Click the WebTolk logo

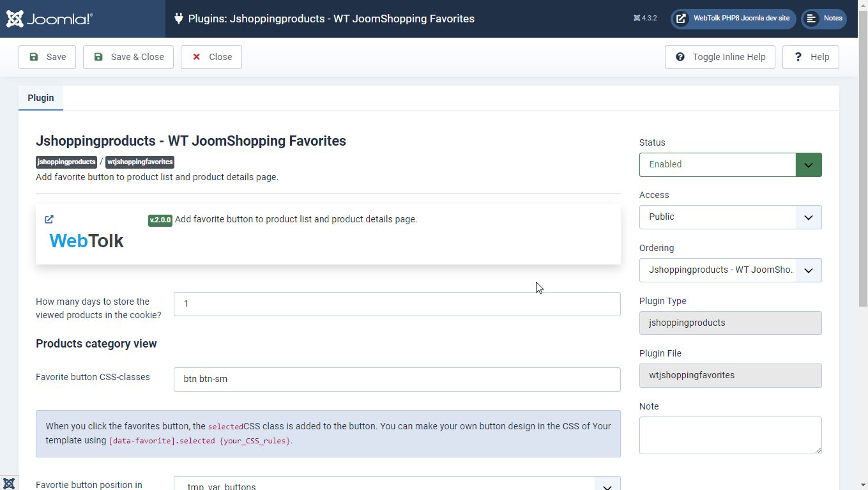[x=86, y=241]
